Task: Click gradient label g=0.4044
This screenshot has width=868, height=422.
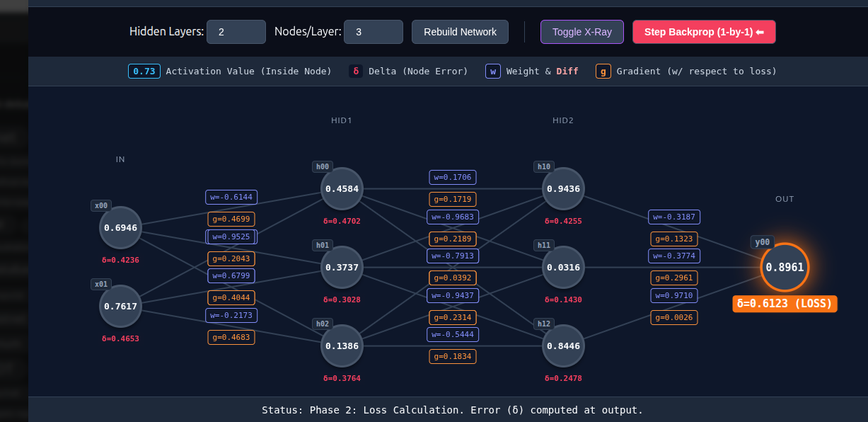Action: pyautogui.click(x=231, y=298)
